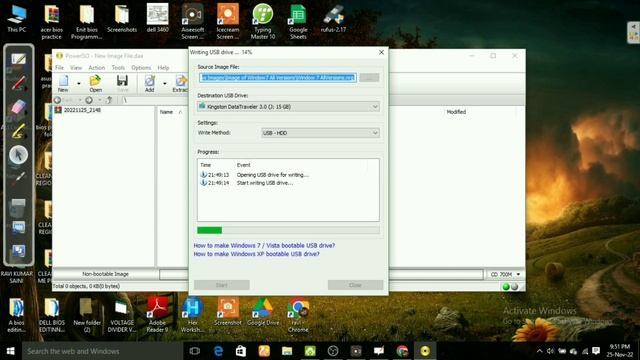Open the Help menu in PowerISO
This screenshot has height=360, width=640.
163,68
